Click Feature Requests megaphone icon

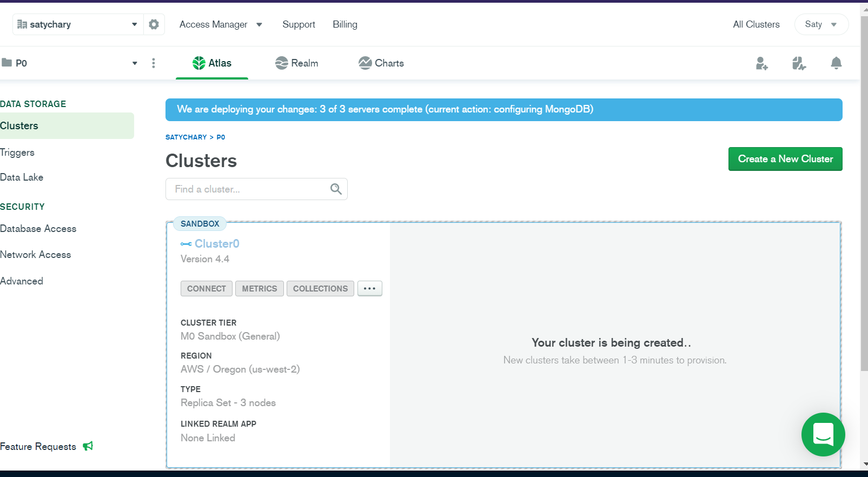pyautogui.click(x=88, y=446)
